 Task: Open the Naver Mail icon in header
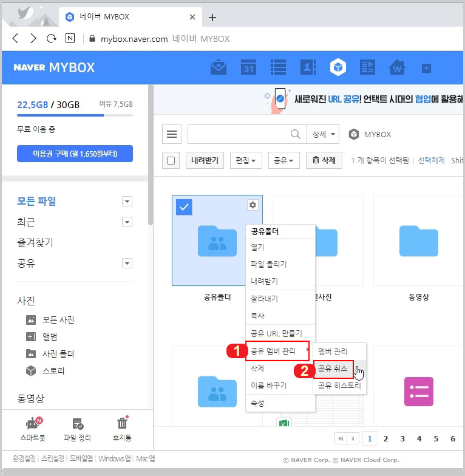[219, 67]
